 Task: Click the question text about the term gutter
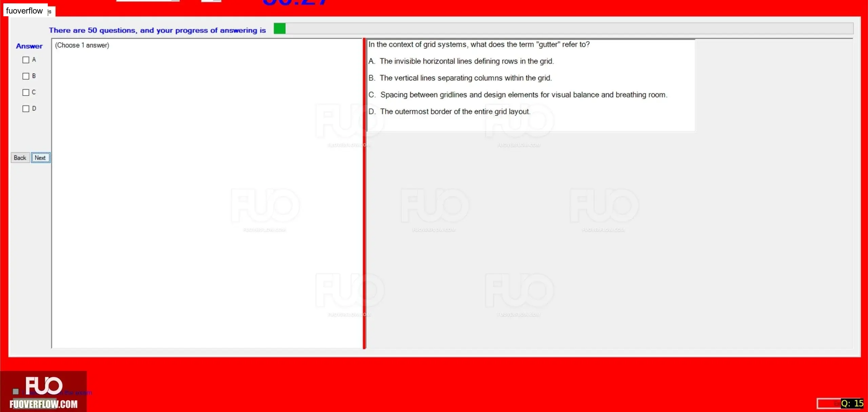479,44
